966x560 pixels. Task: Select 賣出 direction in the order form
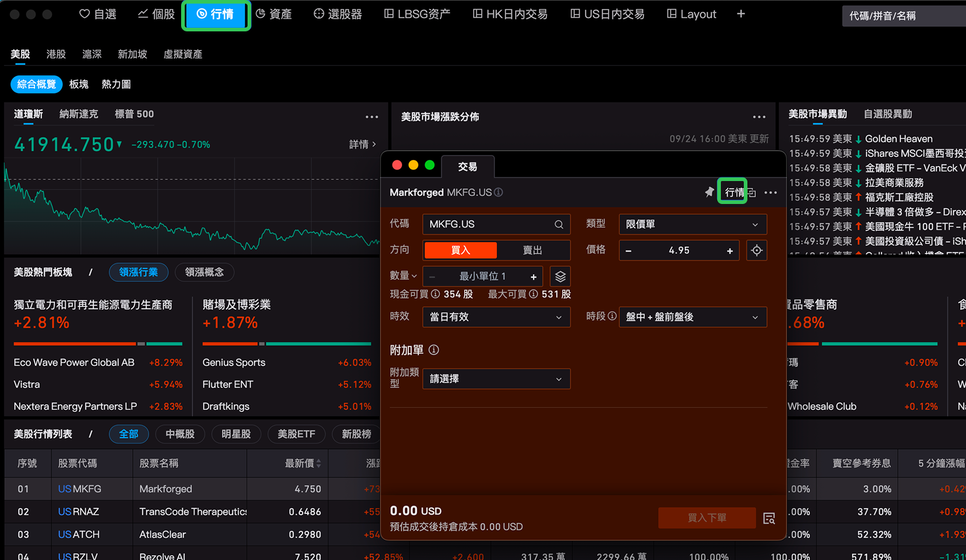(x=533, y=250)
